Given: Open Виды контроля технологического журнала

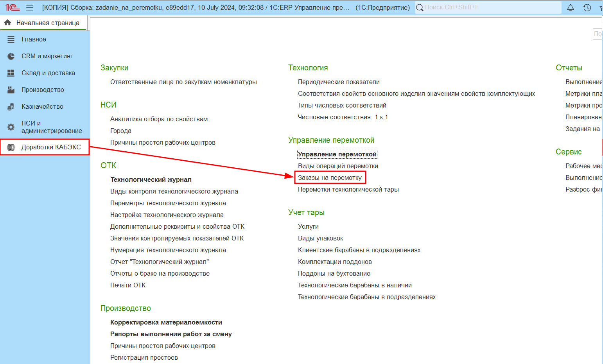Looking at the screenshot, I should pos(174,192).
